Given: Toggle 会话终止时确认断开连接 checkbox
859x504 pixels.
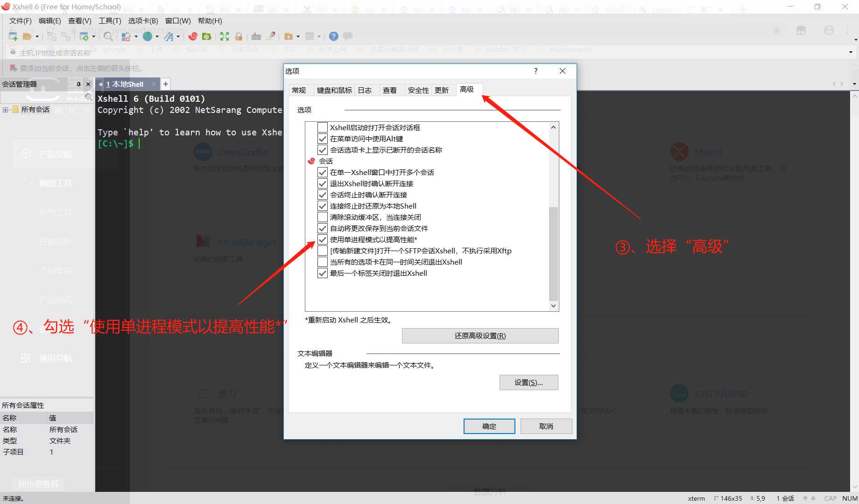Looking at the screenshot, I should pyautogui.click(x=322, y=195).
